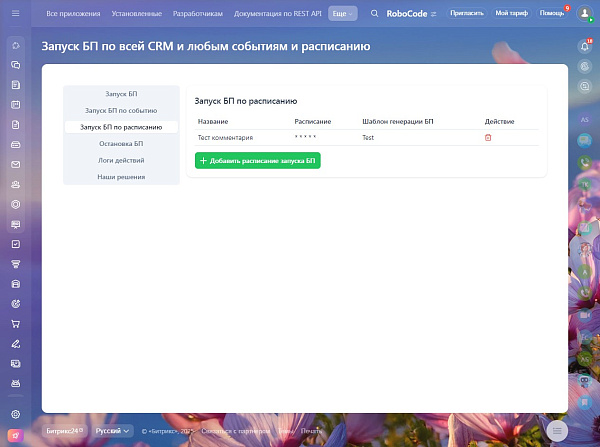The width and height of the screenshot is (600, 447).
Task: Expand the 'Еще' dropdown in top menu
Action: click(342, 13)
